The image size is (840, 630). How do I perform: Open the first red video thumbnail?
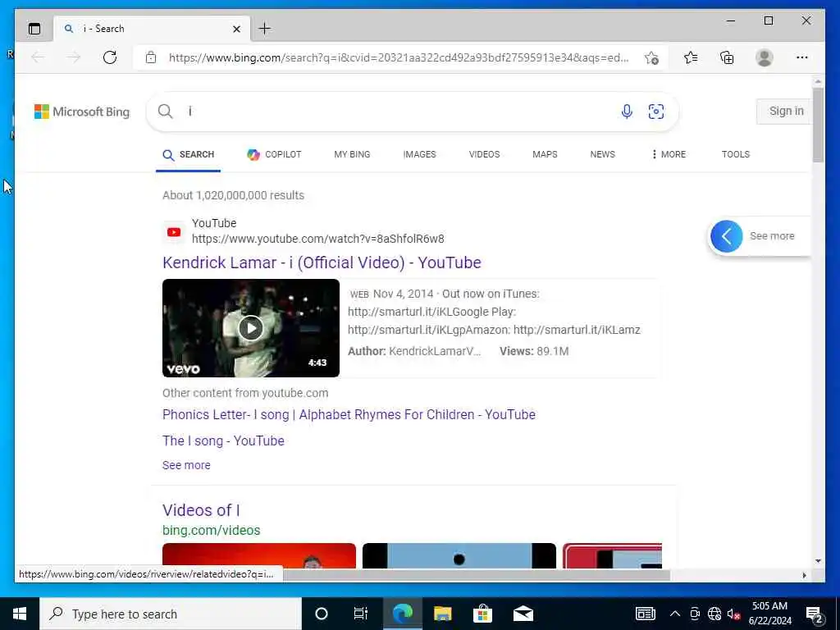coord(258,555)
